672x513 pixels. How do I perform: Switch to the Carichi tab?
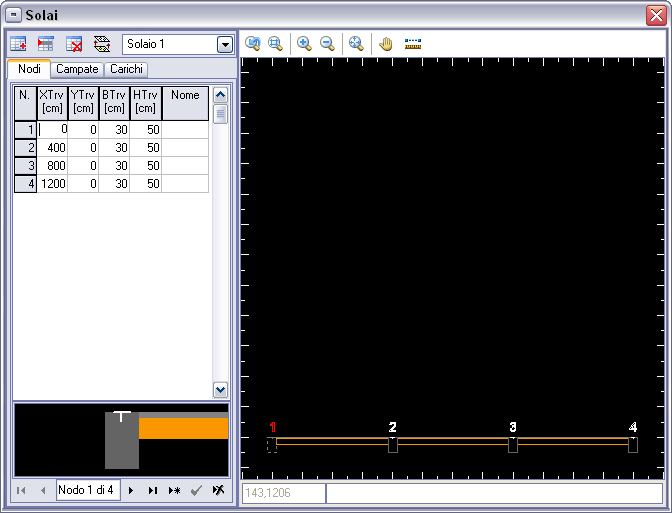pos(126,69)
